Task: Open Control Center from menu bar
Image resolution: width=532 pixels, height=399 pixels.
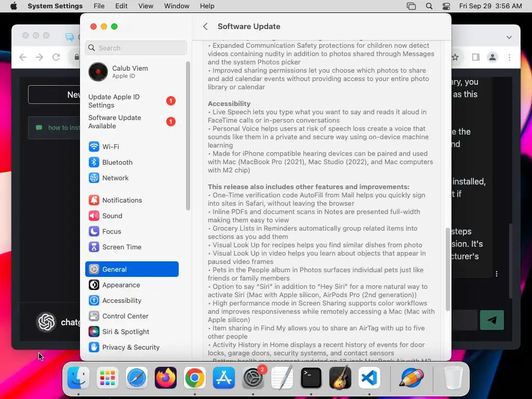Action: 446,6
